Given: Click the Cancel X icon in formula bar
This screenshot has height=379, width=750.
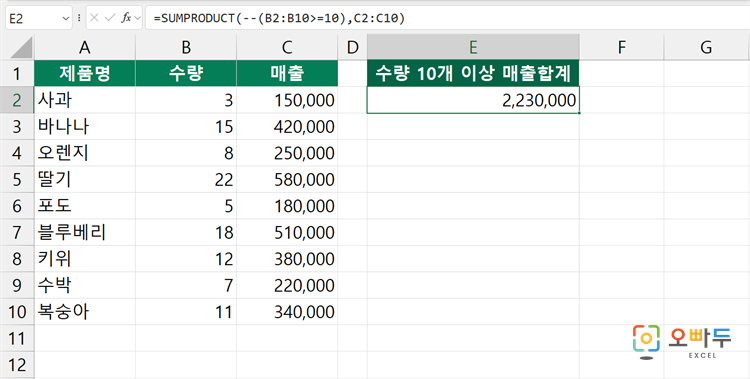Looking at the screenshot, I should (94, 18).
